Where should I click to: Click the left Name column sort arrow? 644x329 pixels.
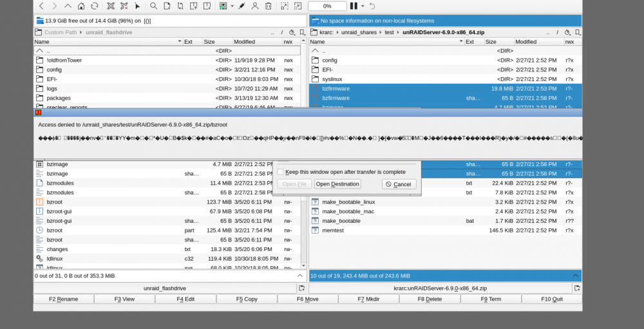tap(180, 41)
